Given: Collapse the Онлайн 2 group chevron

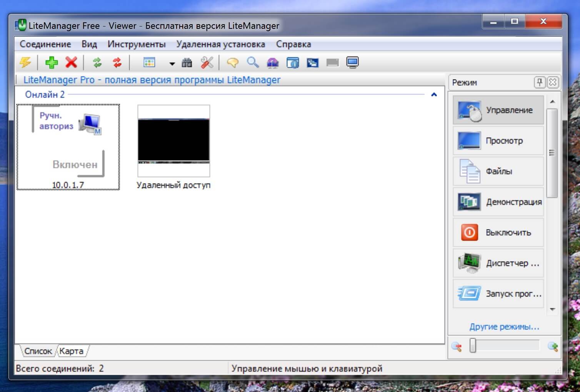Looking at the screenshot, I should 434,95.
